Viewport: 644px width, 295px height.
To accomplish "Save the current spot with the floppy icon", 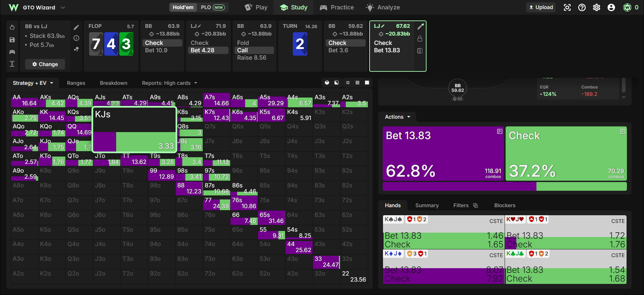I will point(12,40).
